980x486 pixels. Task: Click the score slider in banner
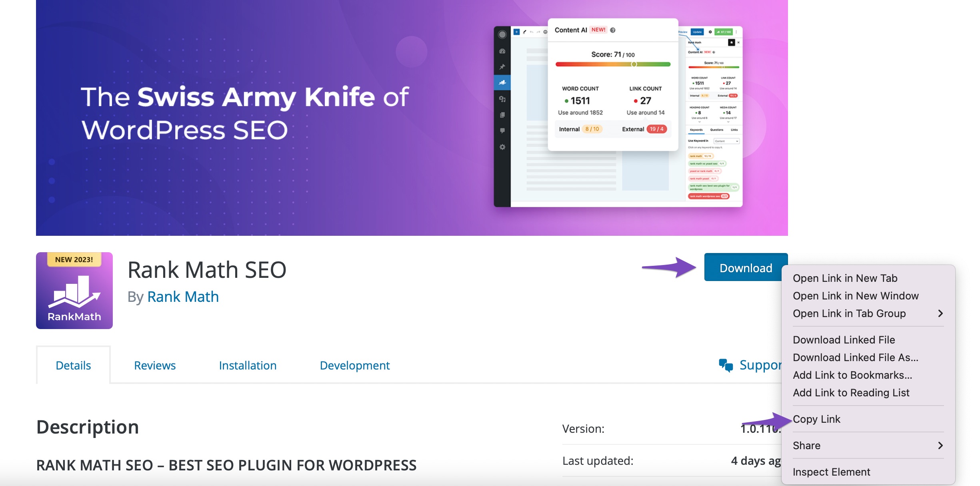click(x=613, y=64)
